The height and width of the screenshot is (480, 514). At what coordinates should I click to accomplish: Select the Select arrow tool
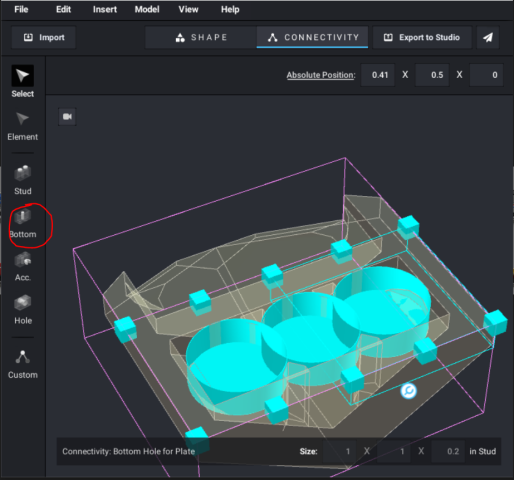click(23, 81)
